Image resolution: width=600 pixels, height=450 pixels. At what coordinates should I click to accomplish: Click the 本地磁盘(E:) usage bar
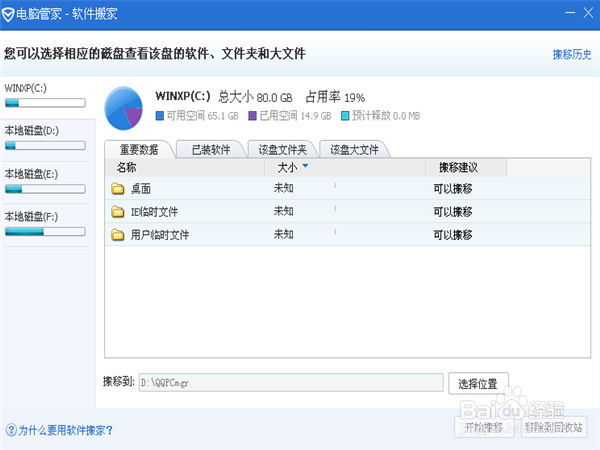pyautogui.click(x=45, y=189)
